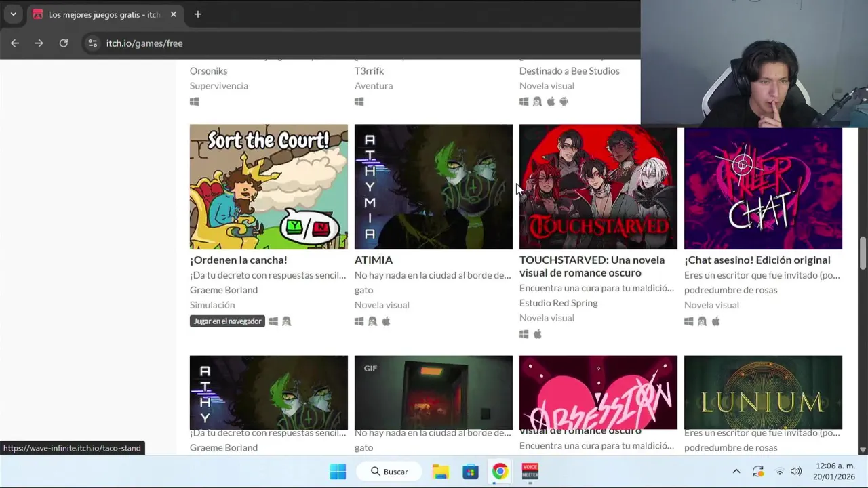Viewport: 868px width, 488px height.
Task: Open the volume control in system tray
Action: [x=796, y=471]
